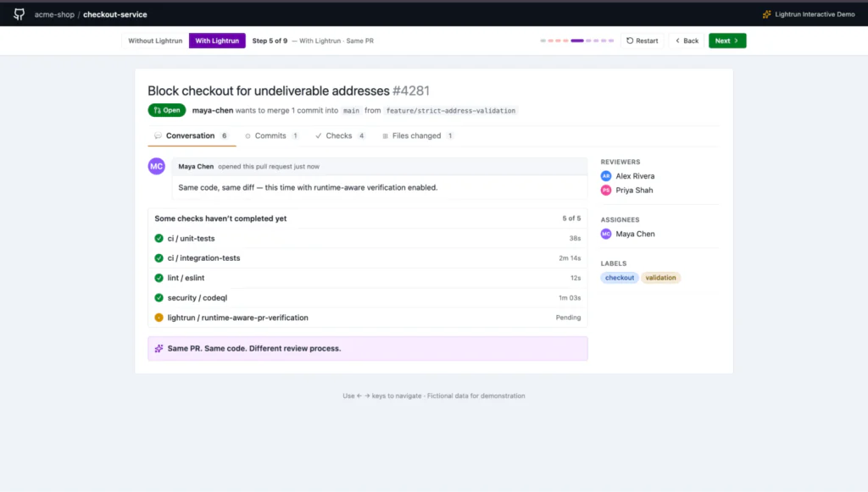Click Priya Shah's reviewer avatar
The height and width of the screenshot is (492, 868).
point(606,191)
